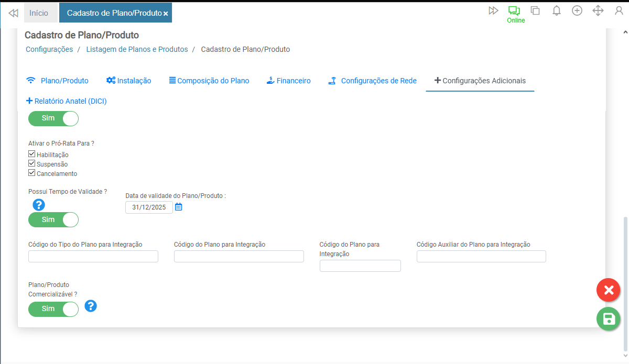This screenshot has height=364, width=629.
Task: Open the notifications bell icon
Action: (x=557, y=10)
